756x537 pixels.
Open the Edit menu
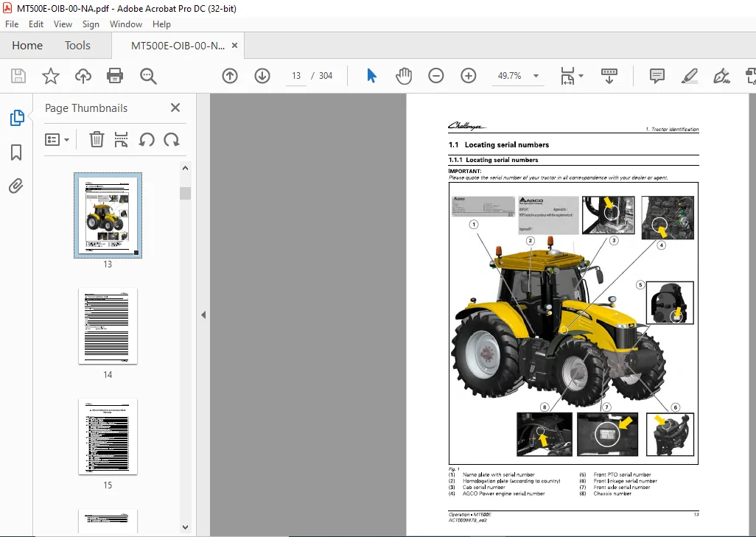36,24
